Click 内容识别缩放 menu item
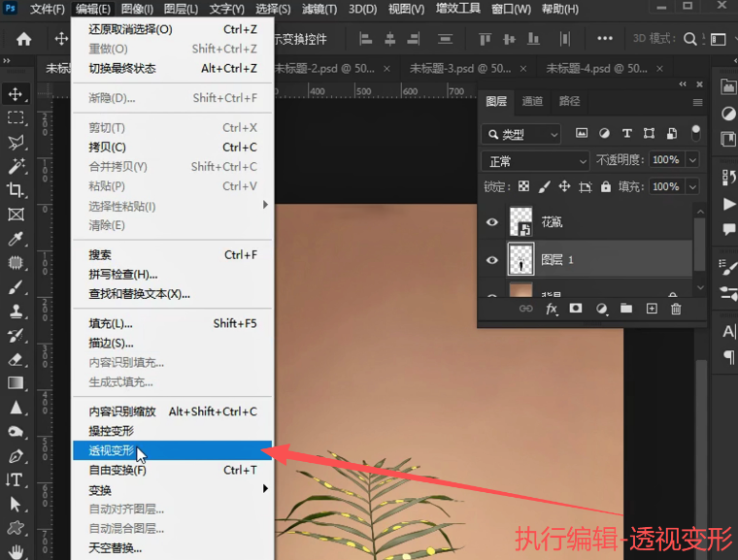The width and height of the screenshot is (738, 560). pyautogui.click(x=172, y=412)
